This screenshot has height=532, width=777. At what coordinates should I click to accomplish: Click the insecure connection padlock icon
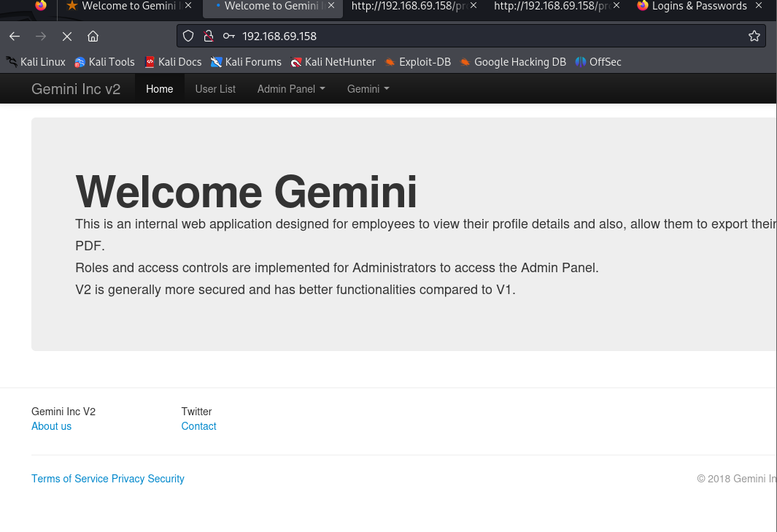[x=209, y=36]
